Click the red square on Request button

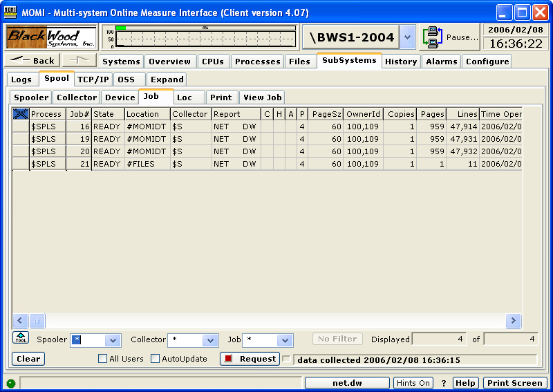228,359
